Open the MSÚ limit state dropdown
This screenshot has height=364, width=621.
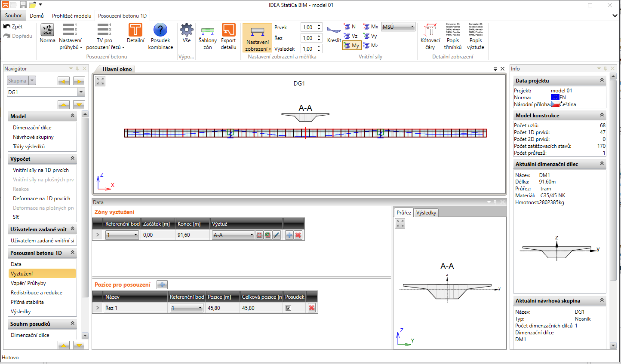tap(398, 27)
